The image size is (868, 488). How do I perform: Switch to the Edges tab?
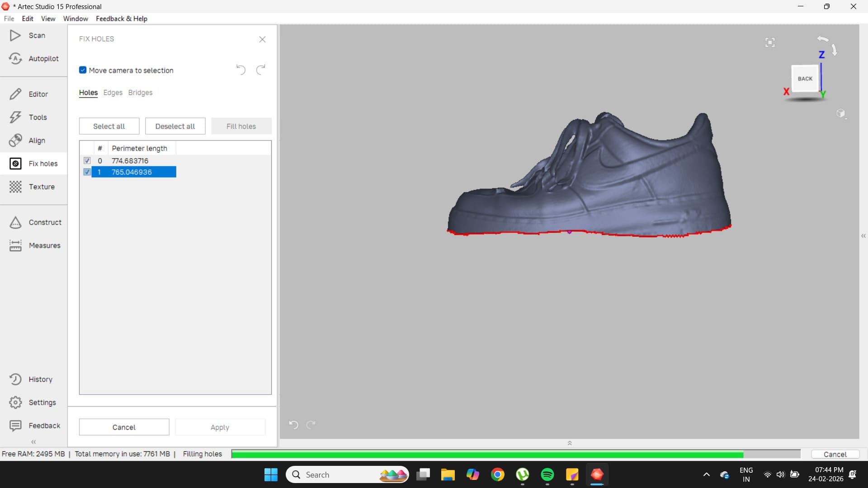(113, 93)
